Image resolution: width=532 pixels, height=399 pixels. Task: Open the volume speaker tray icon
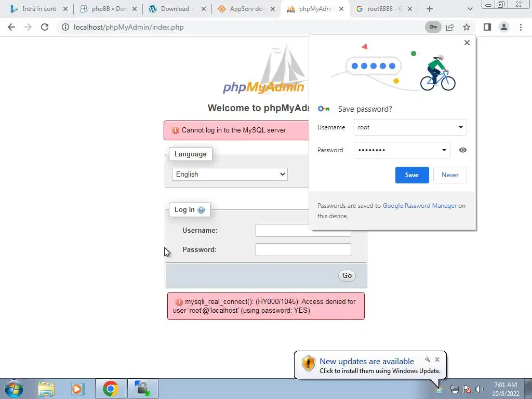479,389
